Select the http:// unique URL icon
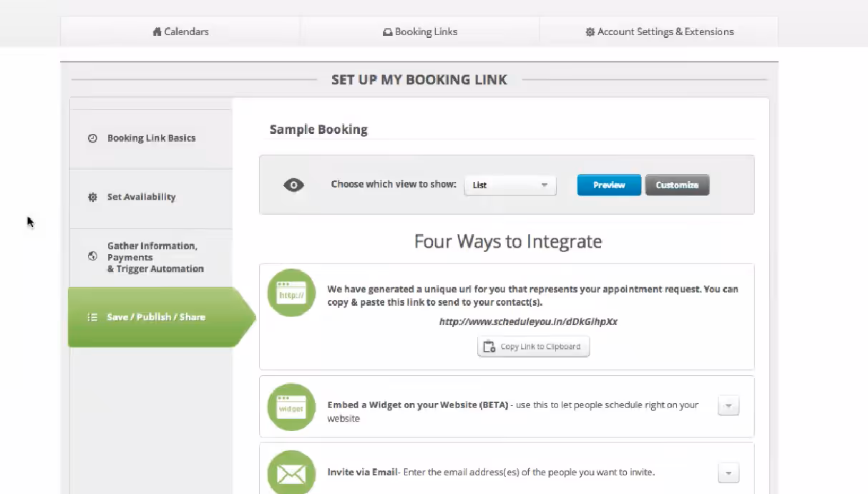The height and width of the screenshot is (494, 868). click(x=291, y=293)
